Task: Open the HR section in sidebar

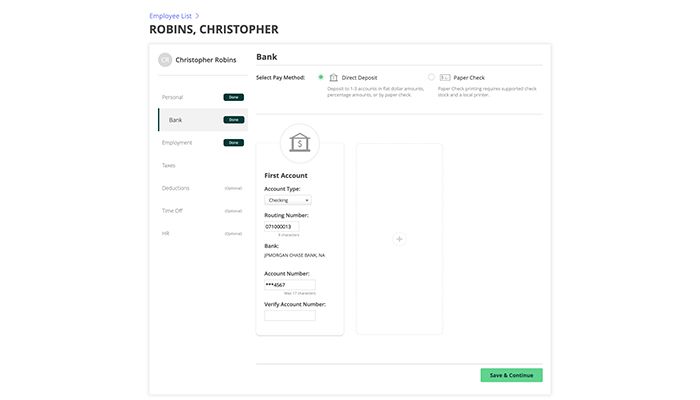Action: coord(165,233)
